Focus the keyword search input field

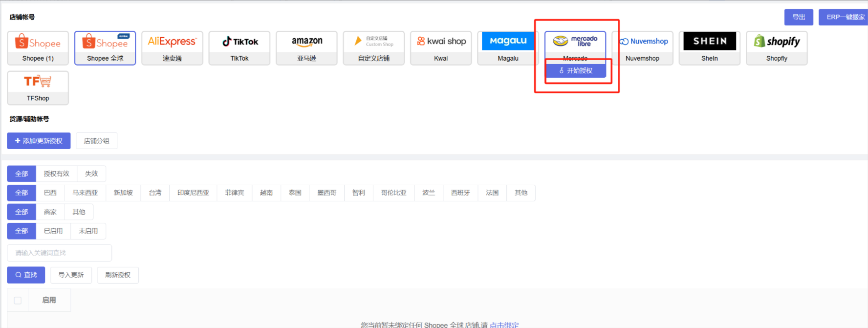tap(59, 253)
